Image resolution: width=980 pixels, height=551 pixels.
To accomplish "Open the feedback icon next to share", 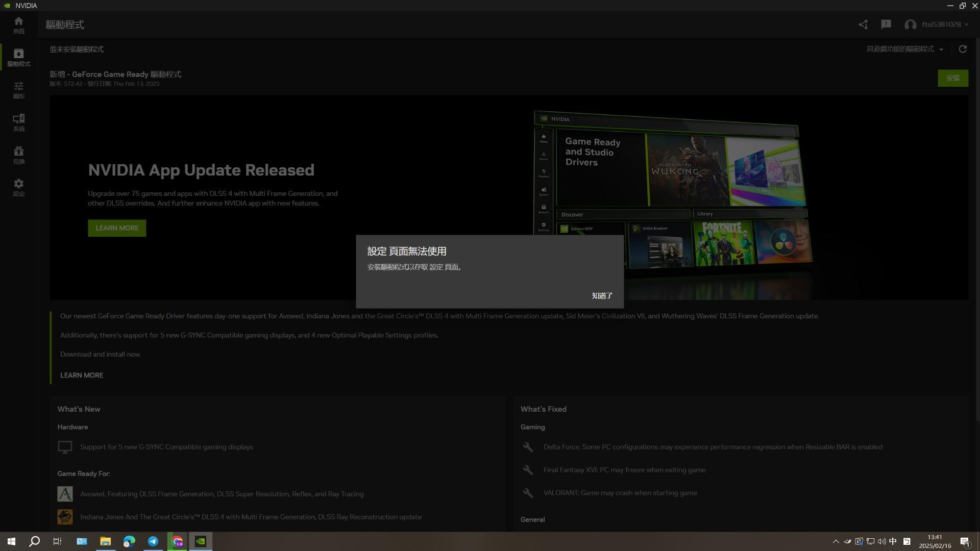I will point(886,24).
